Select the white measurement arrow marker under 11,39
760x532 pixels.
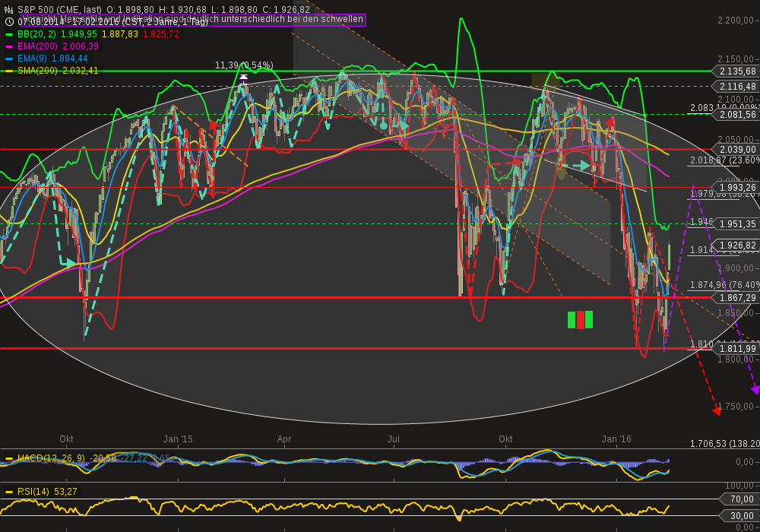coord(243,78)
